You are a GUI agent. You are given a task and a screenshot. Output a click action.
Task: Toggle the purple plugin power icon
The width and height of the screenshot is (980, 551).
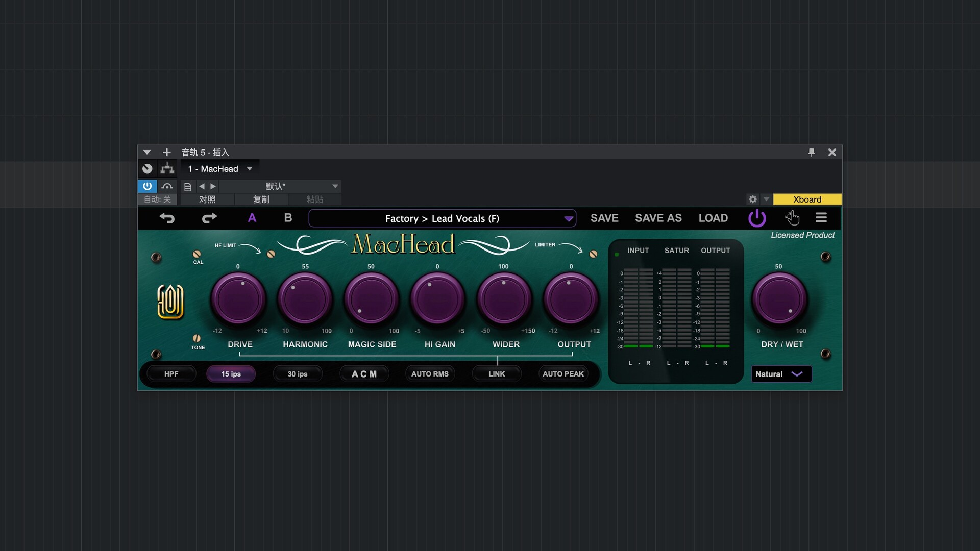756,218
